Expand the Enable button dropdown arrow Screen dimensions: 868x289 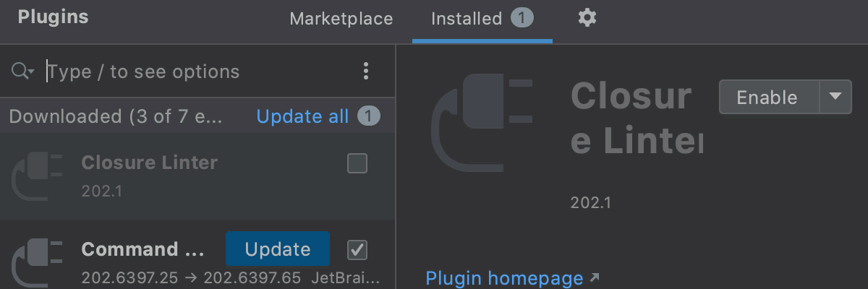[835, 97]
